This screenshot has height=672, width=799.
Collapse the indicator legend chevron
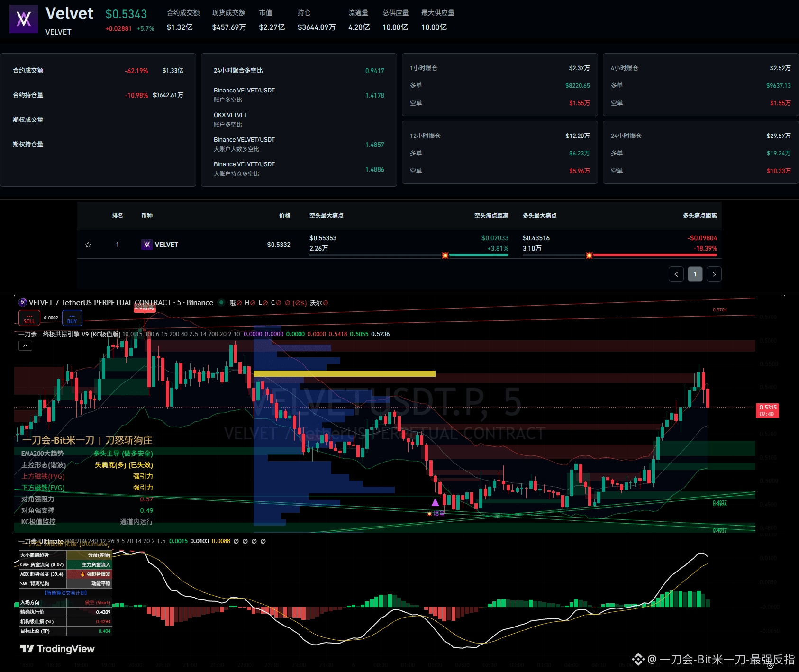(x=26, y=346)
